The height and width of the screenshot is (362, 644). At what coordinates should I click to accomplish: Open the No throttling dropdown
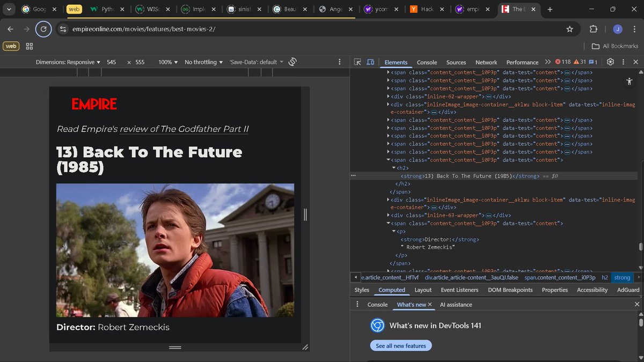[x=203, y=62]
